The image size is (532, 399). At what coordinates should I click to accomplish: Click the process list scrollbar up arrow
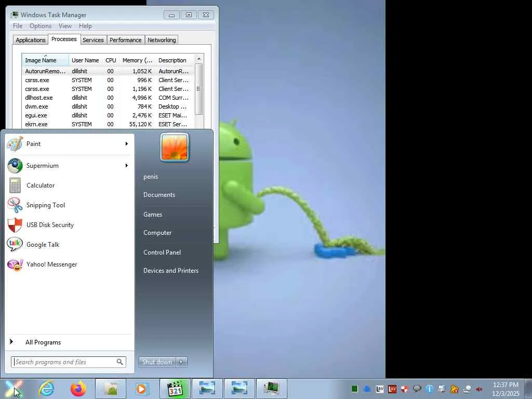click(199, 59)
